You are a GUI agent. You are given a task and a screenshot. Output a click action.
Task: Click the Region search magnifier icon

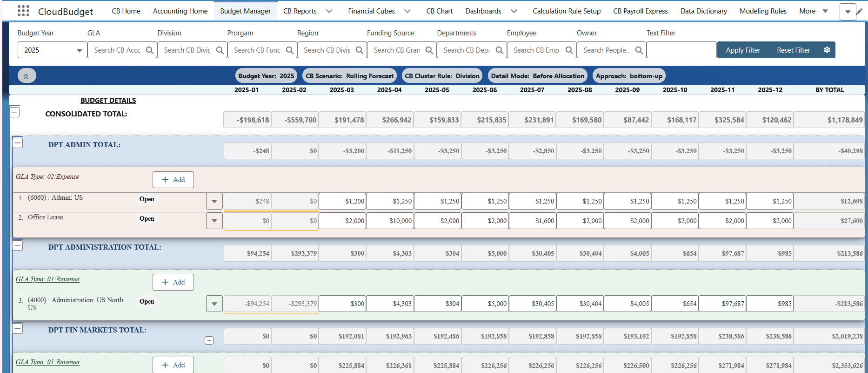(x=360, y=50)
